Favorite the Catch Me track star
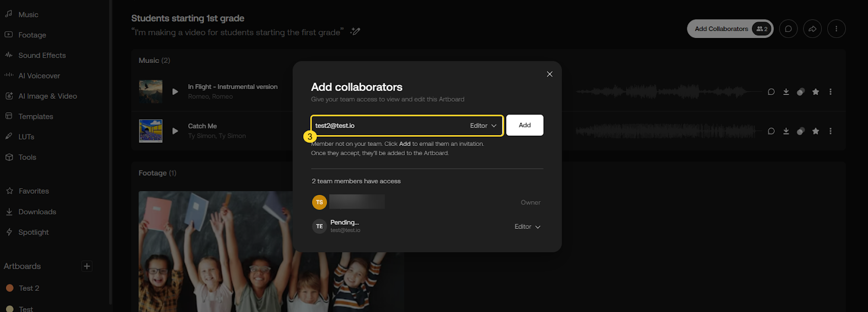 tap(815, 131)
